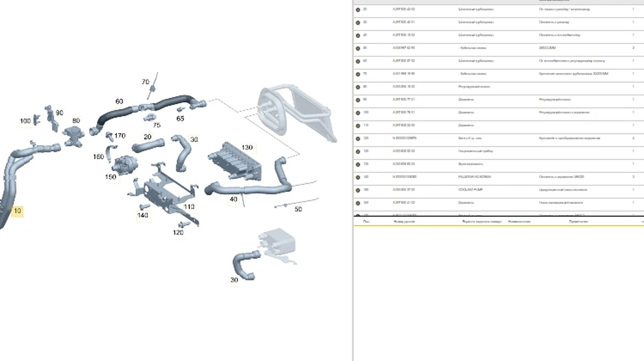Pick callout 60 above the black hose
The height and width of the screenshot is (361, 644).
(x=119, y=101)
